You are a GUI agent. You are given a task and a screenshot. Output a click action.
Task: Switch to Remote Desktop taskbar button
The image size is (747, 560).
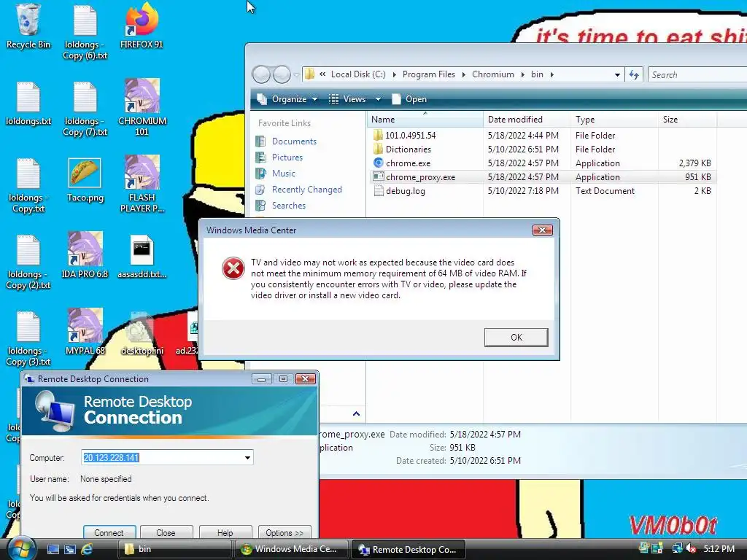click(x=409, y=549)
